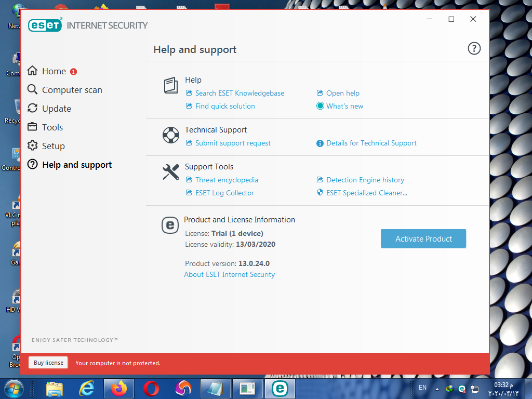Click the shield icon beside ESET Specialized Cleaner
This screenshot has width=532, height=399.
click(320, 192)
